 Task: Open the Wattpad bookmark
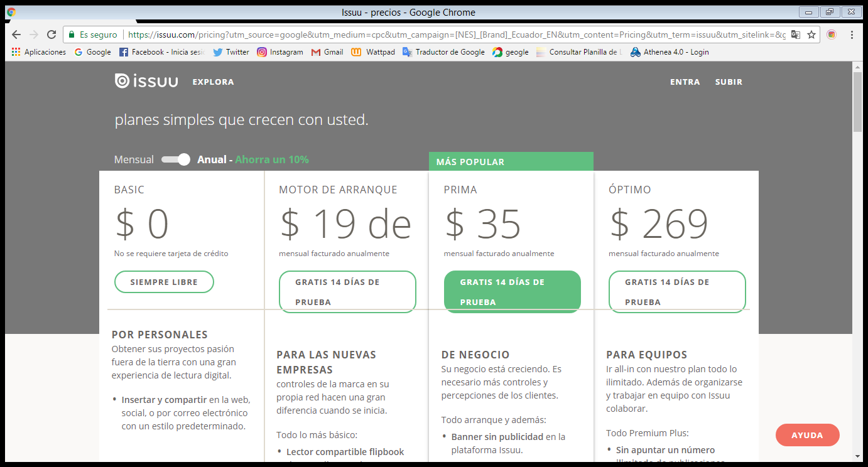click(x=373, y=52)
